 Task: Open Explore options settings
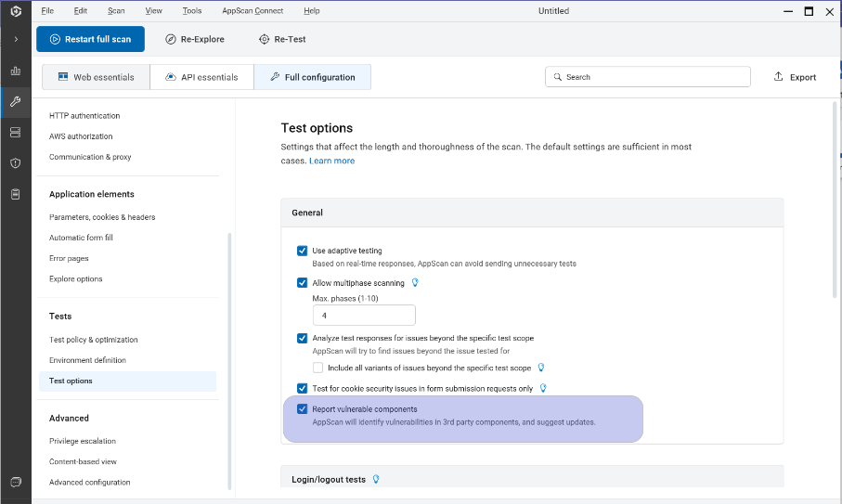76,278
